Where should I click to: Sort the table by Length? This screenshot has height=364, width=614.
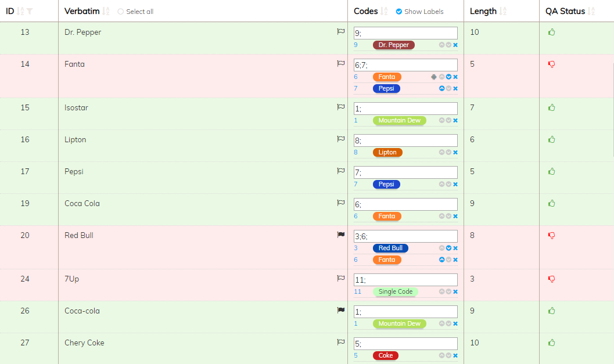[503, 12]
